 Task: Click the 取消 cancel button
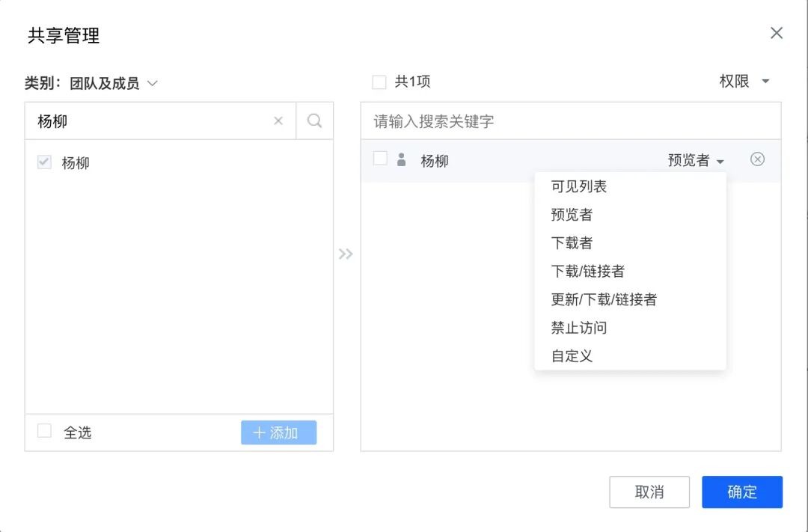pos(649,492)
